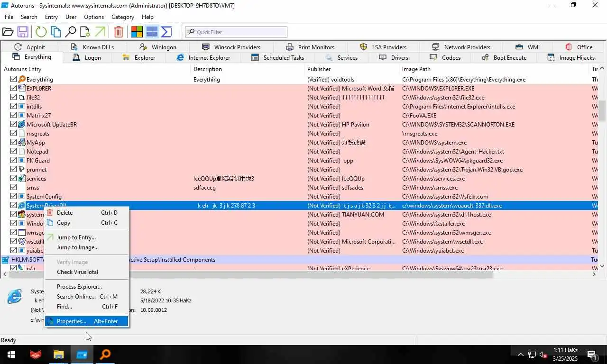Open the Category menu
Screen dimensions: 607x364
123,17
